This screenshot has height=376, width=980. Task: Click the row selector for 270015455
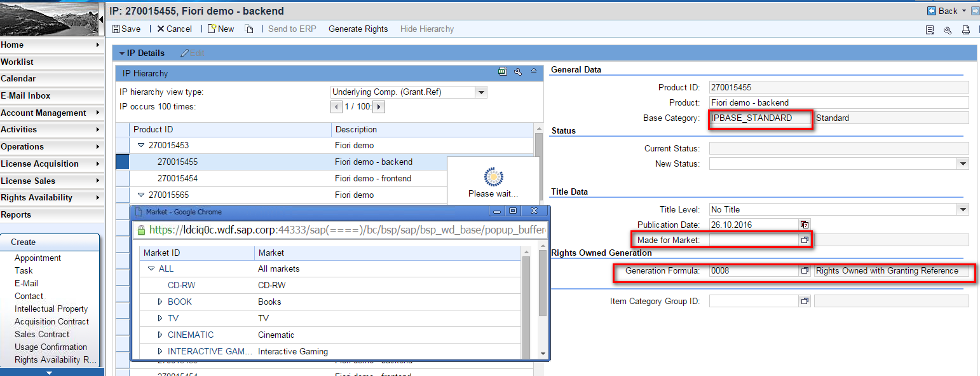coord(123,162)
